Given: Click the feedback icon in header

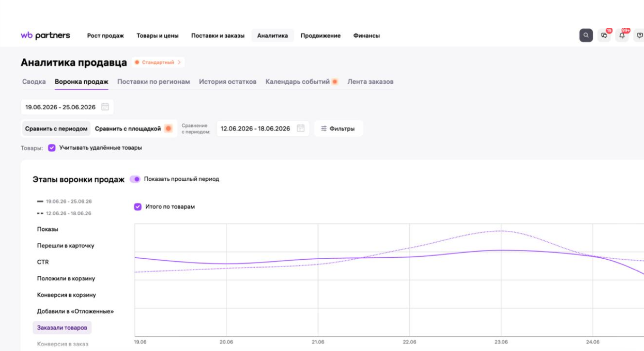Looking at the screenshot, I should [x=640, y=35].
